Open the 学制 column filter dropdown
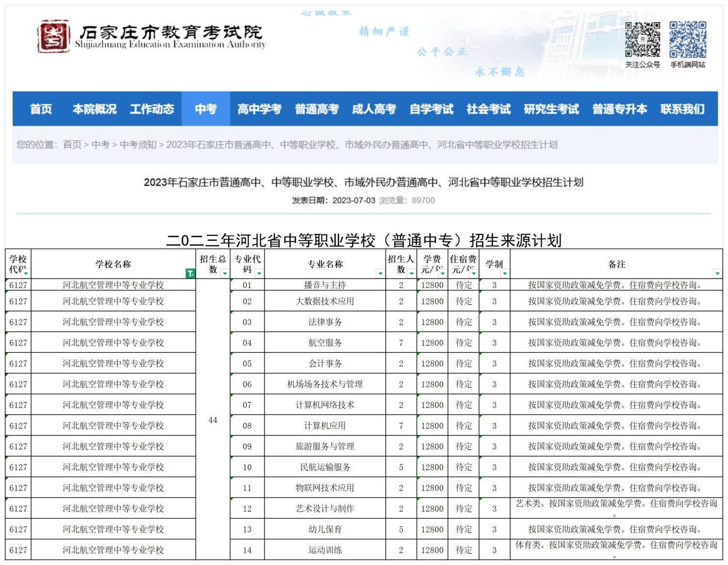This screenshot has height=565, width=728. [x=505, y=274]
